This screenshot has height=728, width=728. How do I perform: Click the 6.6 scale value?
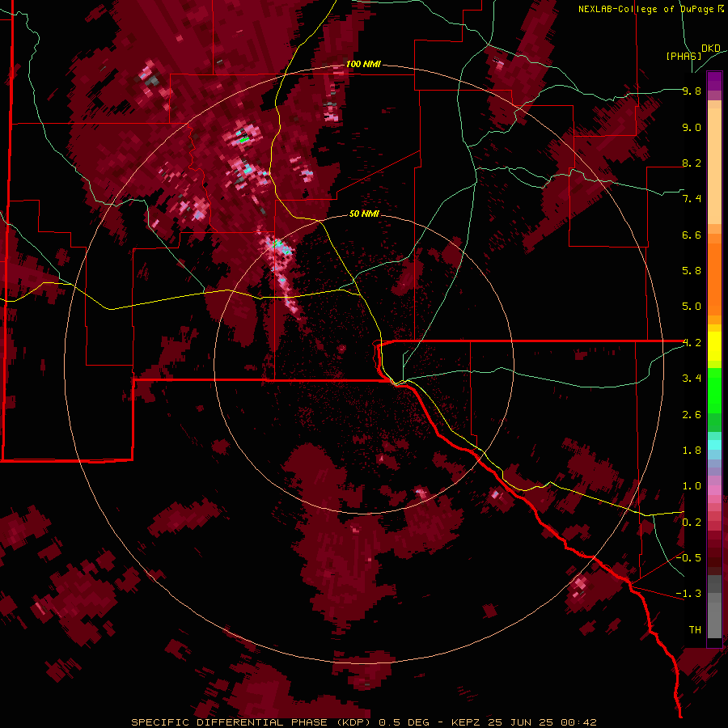692,235
